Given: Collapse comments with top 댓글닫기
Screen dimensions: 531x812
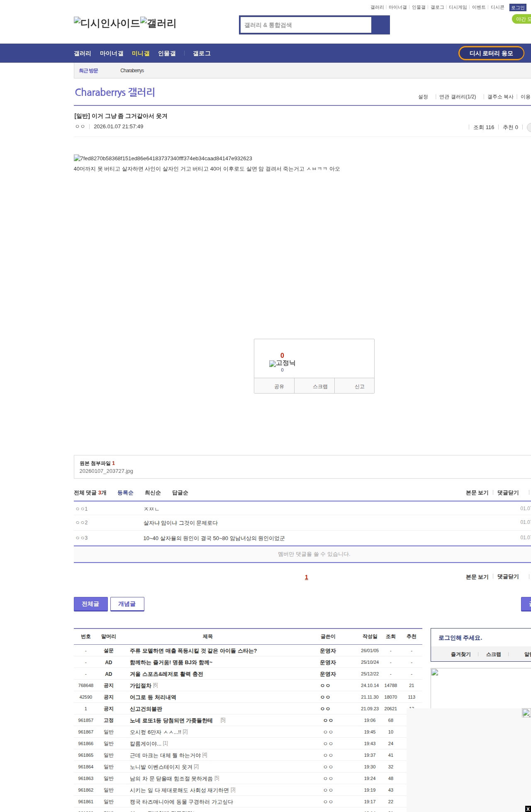Looking at the screenshot, I should tap(508, 493).
